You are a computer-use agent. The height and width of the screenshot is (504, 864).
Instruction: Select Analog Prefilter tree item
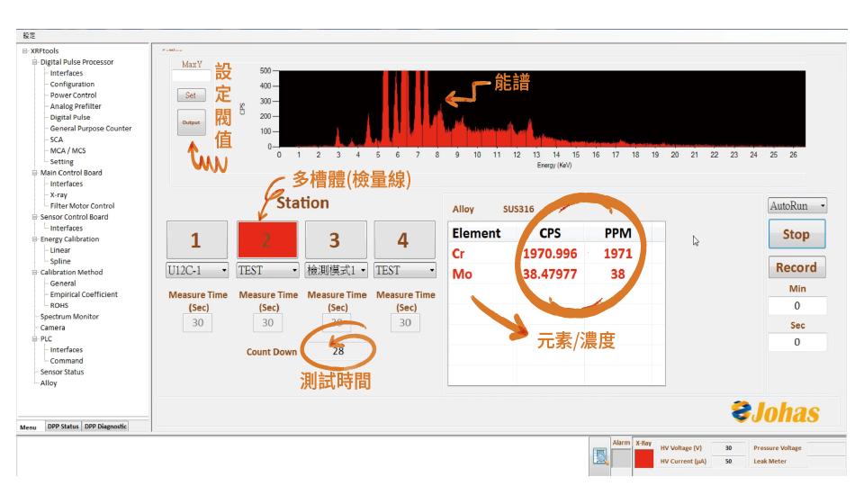pos(76,106)
